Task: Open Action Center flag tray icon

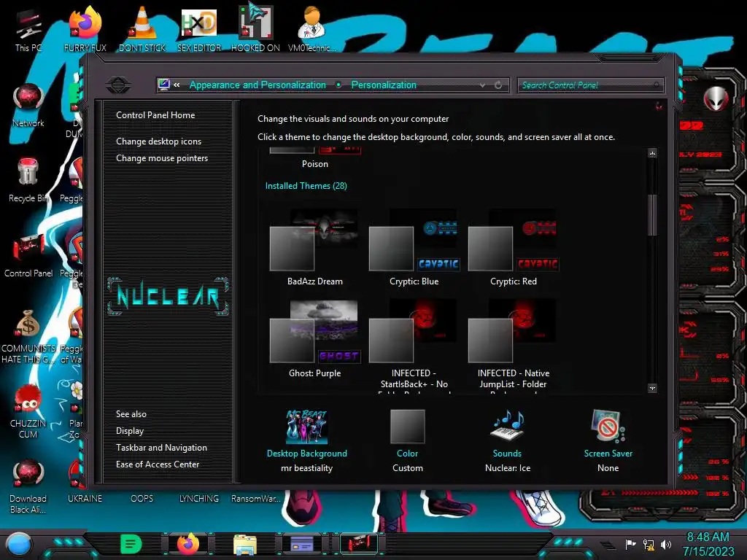Action: (630, 544)
